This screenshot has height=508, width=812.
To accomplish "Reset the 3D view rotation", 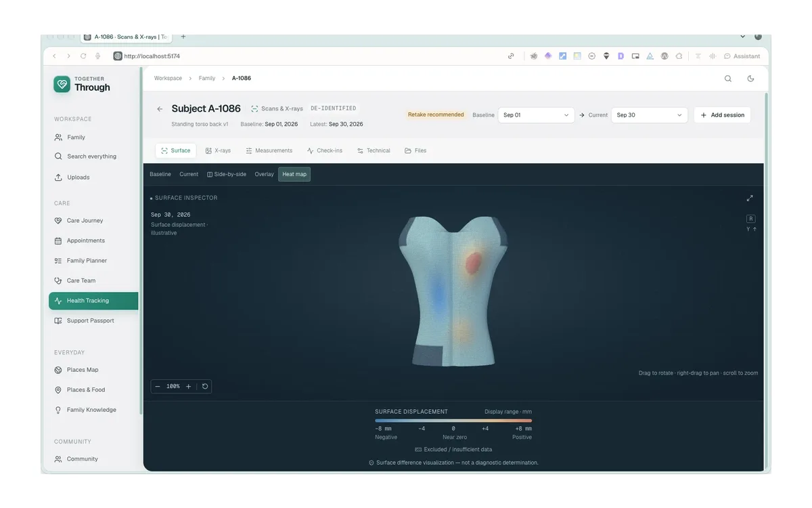I will [205, 386].
